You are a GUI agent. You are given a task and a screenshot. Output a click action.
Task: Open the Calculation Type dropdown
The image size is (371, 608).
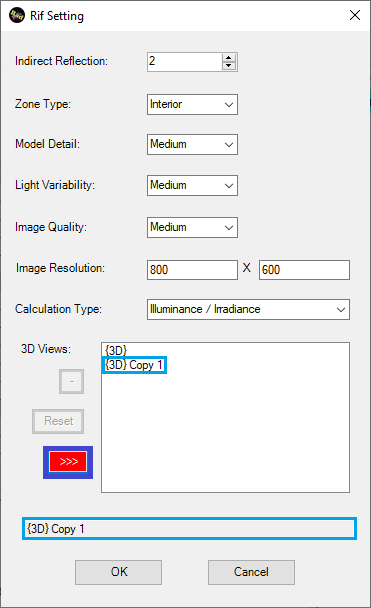click(248, 309)
